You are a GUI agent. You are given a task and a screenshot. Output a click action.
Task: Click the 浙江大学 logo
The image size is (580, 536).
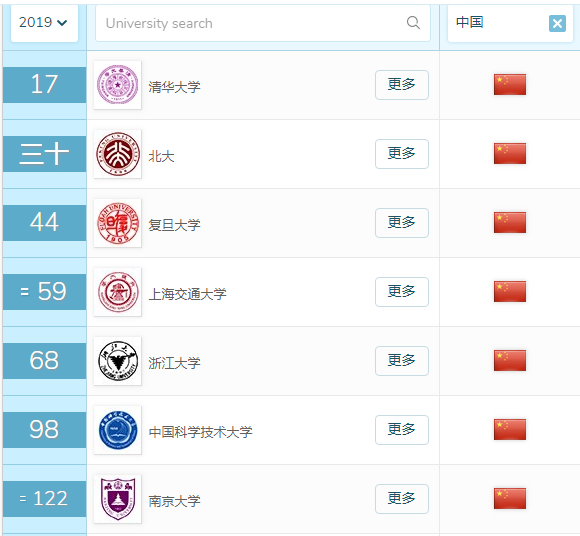[118, 361]
